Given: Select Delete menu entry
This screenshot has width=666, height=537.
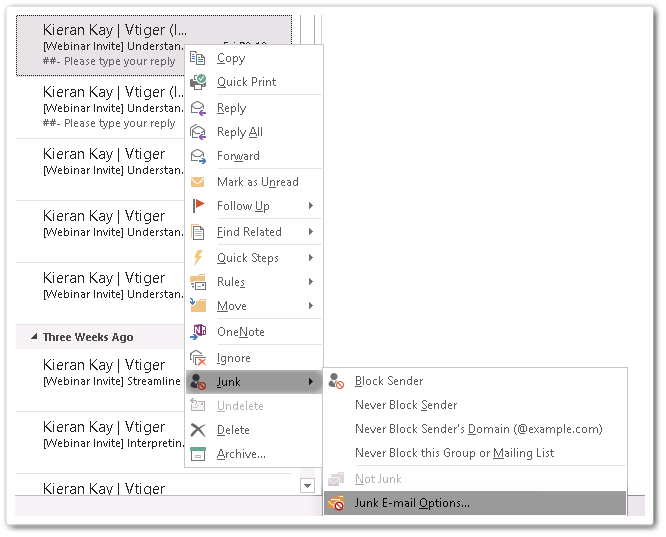Looking at the screenshot, I should click(254, 430).
